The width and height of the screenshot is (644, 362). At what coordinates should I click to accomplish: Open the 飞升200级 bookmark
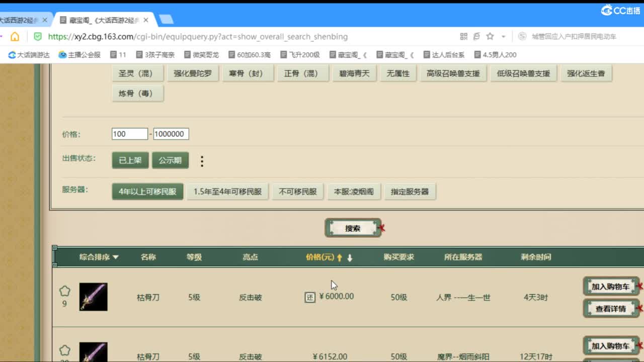pos(299,55)
